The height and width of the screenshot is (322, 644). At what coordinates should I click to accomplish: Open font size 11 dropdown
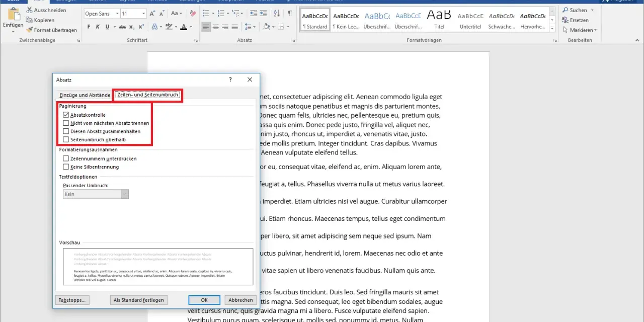point(143,14)
